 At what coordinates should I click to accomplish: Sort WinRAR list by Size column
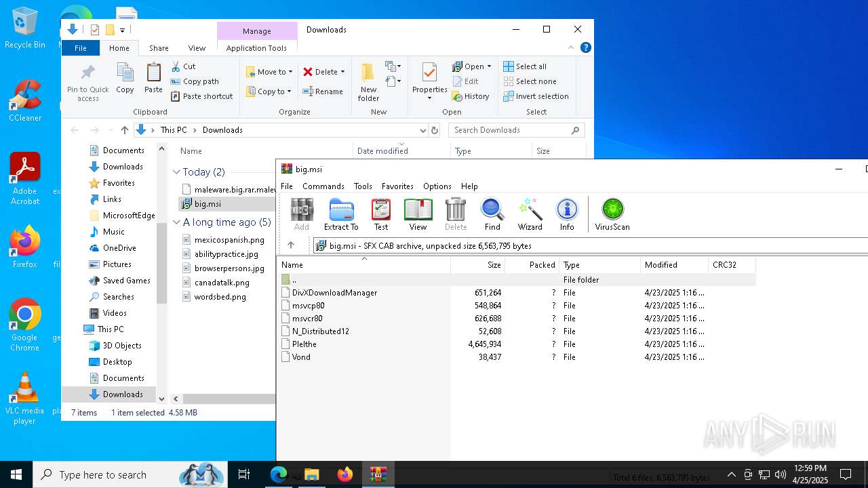click(x=478, y=265)
